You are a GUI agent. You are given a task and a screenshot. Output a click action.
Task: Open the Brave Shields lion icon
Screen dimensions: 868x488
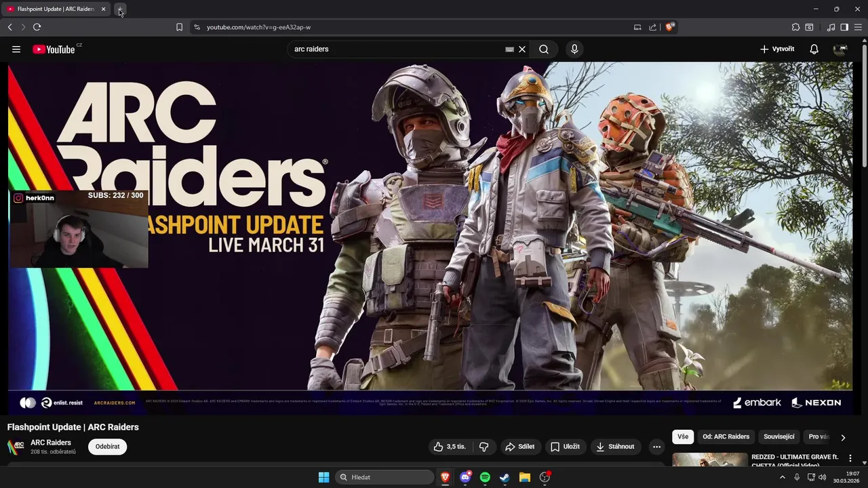(669, 27)
